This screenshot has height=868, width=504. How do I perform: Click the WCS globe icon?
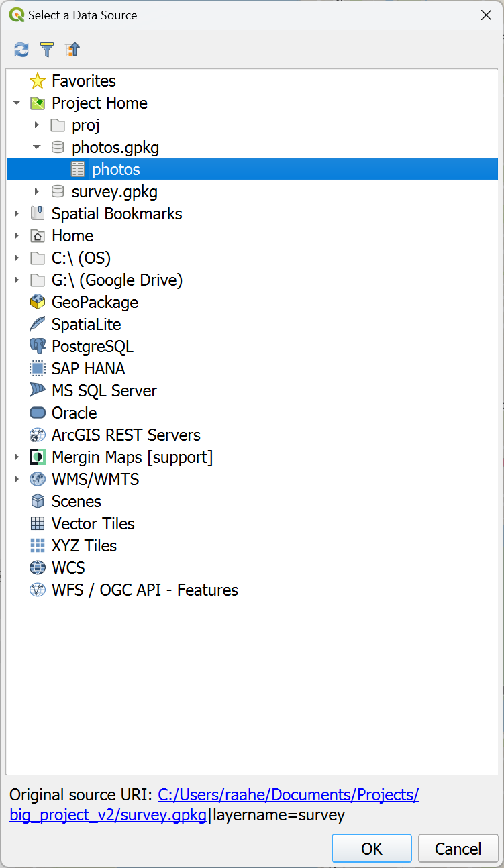38,568
